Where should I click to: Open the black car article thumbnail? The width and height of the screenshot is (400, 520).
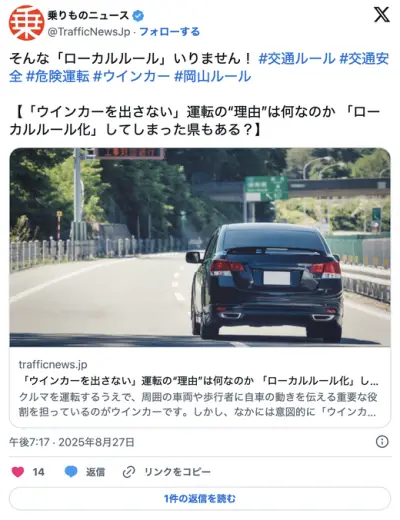tap(200, 247)
